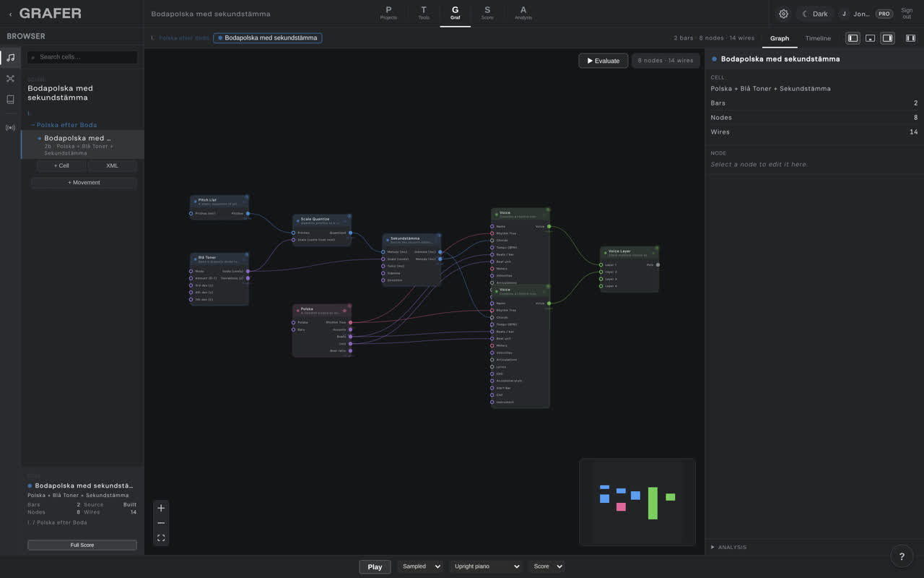Expand the ANALYSIS section

[729, 547]
